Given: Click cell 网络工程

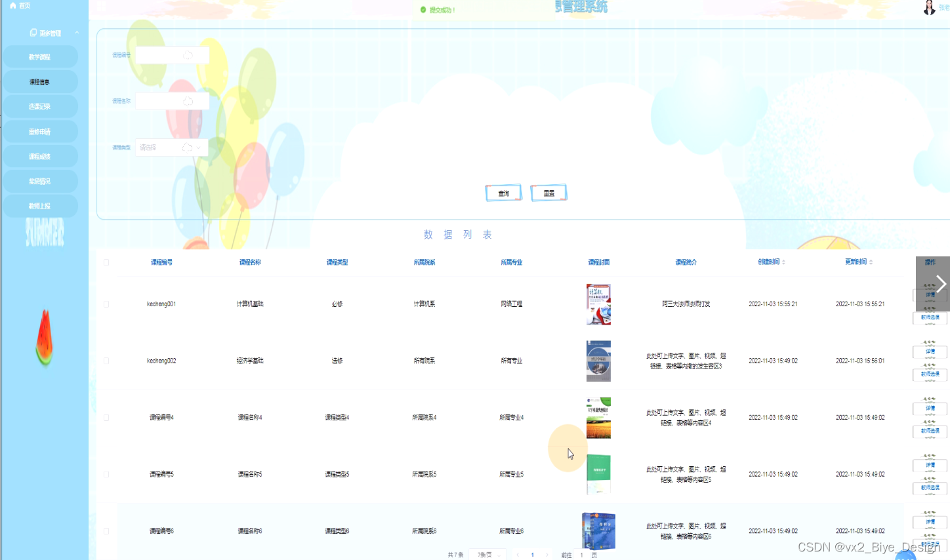Looking at the screenshot, I should click(x=512, y=304).
